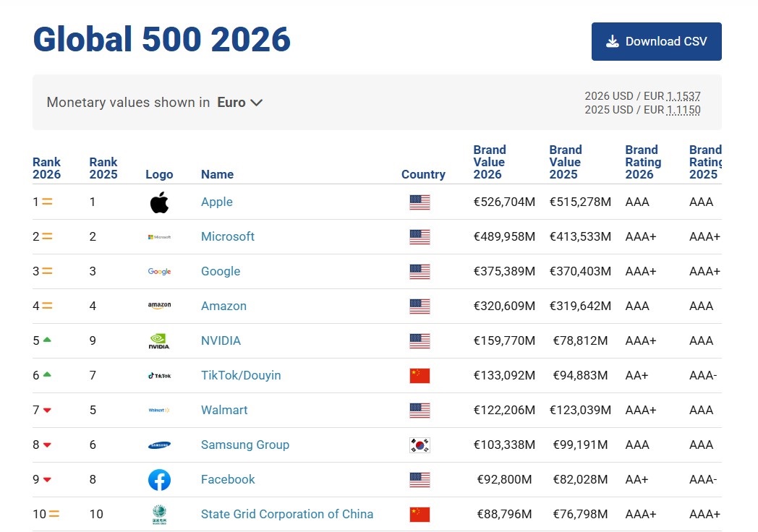This screenshot has width=758, height=532.
Task: Click the Samsung logo icon
Action: pyautogui.click(x=159, y=445)
